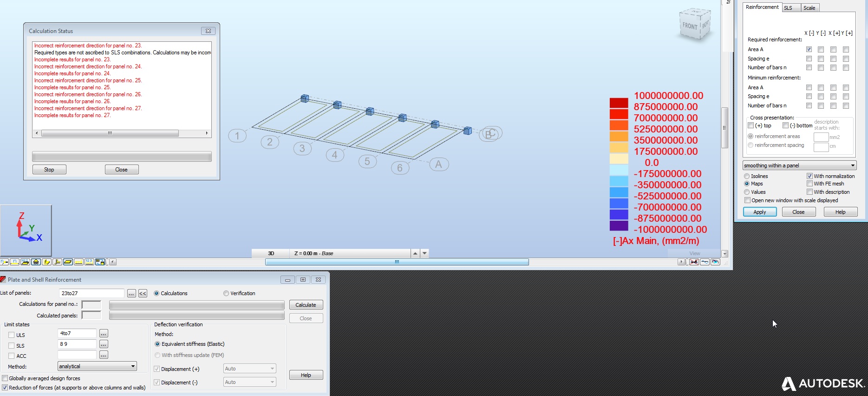
Task: Click Stop in Calculation Status
Action: coord(49,170)
